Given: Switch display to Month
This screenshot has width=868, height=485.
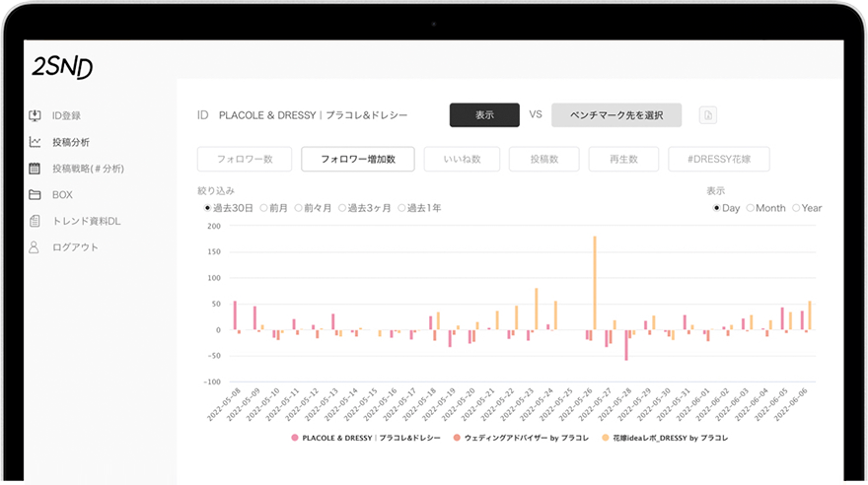Looking at the screenshot, I should tap(751, 208).
